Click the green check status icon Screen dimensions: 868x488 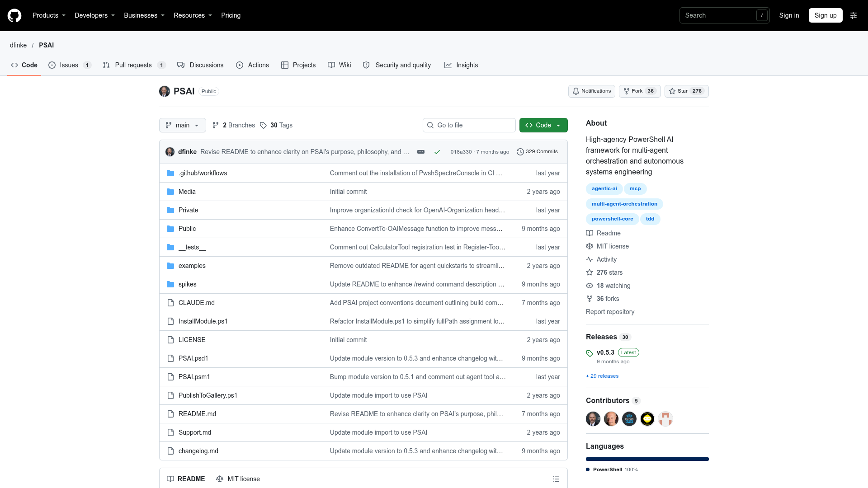[x=437, y=152]
